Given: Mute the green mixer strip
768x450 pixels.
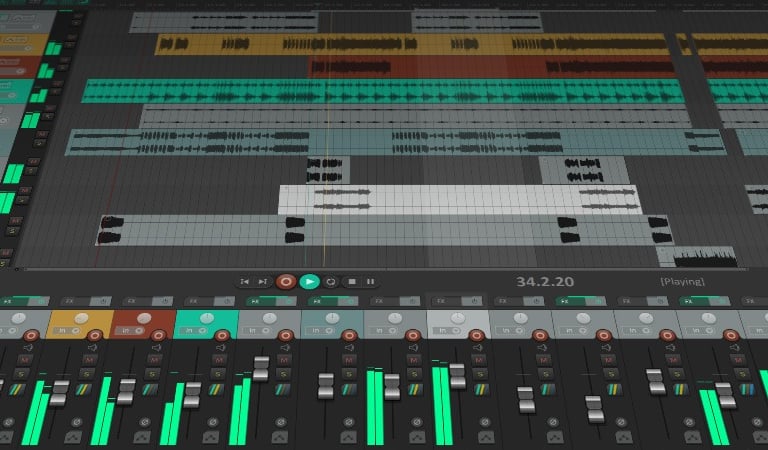Looking at the screenshot, I should click(219, 360).
